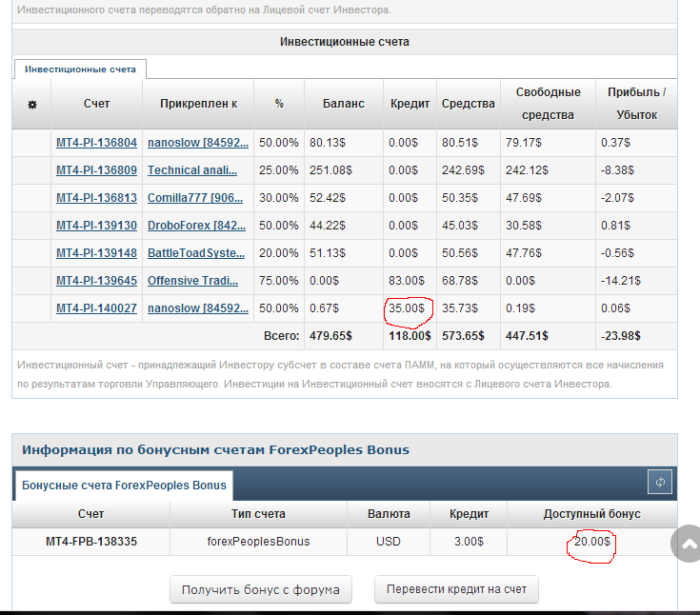Click the Доступный бонус column header
The width and height of the screenshot is (700, 615).
(x=592, y=514)
